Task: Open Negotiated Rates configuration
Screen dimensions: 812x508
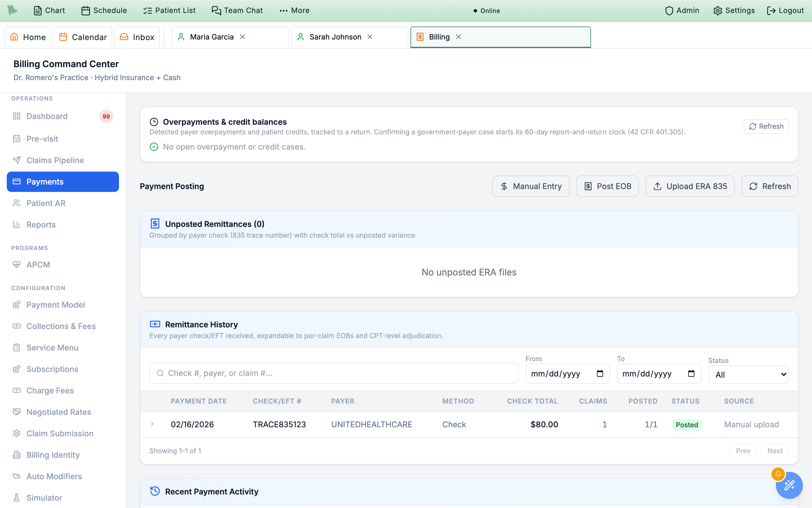Action: (x=63, y=412)
